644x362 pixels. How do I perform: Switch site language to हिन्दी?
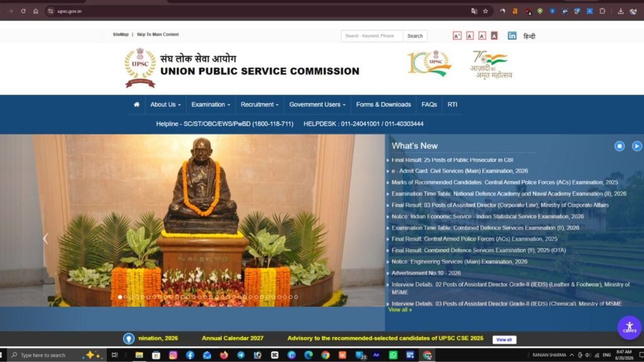tap(529, 36)
